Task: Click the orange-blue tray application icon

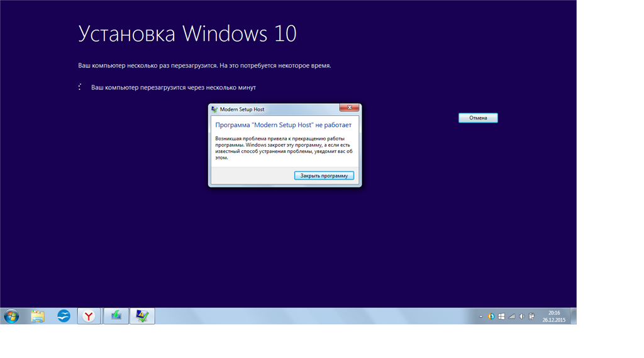Action: (491, 316)
